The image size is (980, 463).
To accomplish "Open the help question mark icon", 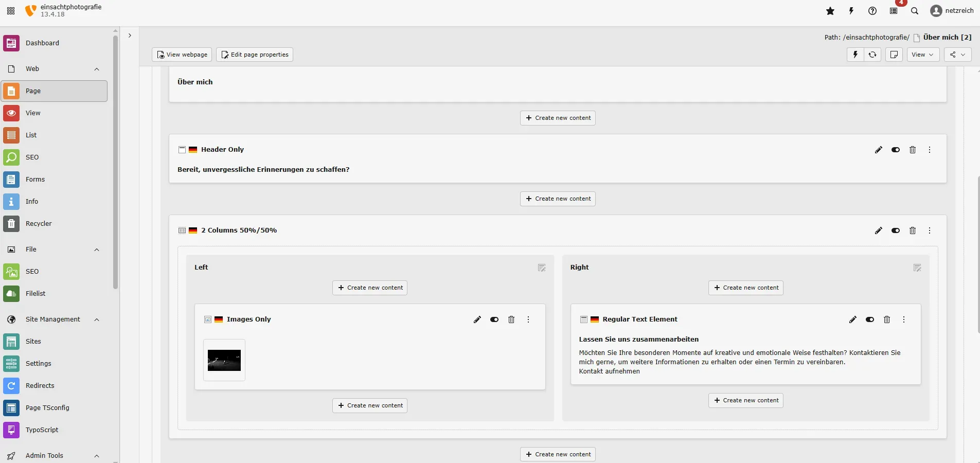I will click(x=872, y=11).
